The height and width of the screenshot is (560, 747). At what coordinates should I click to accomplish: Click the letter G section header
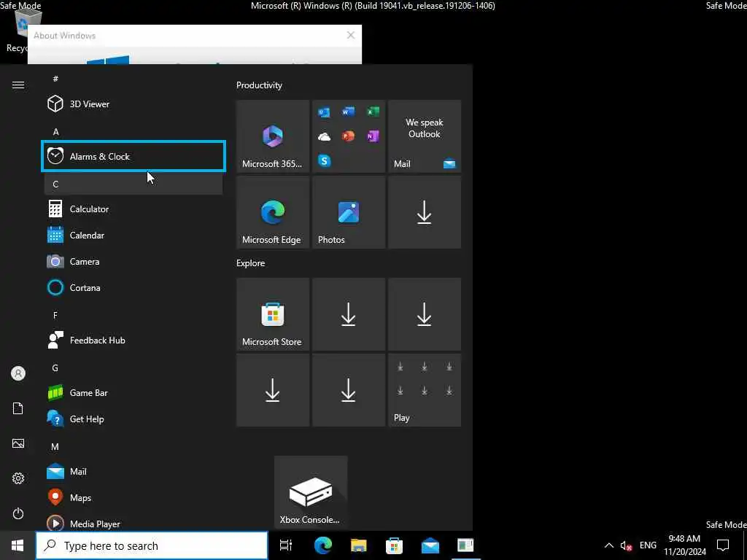point(133,367)
